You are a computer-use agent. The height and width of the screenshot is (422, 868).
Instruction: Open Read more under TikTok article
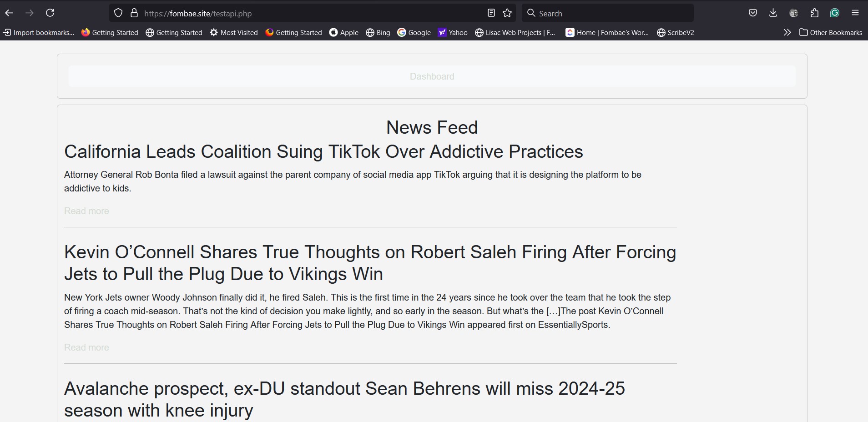click(86, 211)
